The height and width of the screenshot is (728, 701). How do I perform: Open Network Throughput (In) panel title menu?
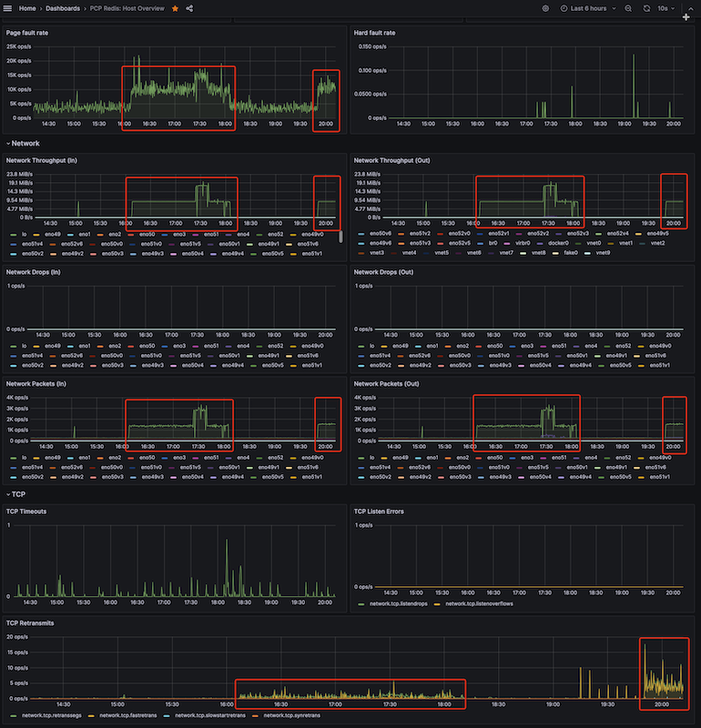41,161
